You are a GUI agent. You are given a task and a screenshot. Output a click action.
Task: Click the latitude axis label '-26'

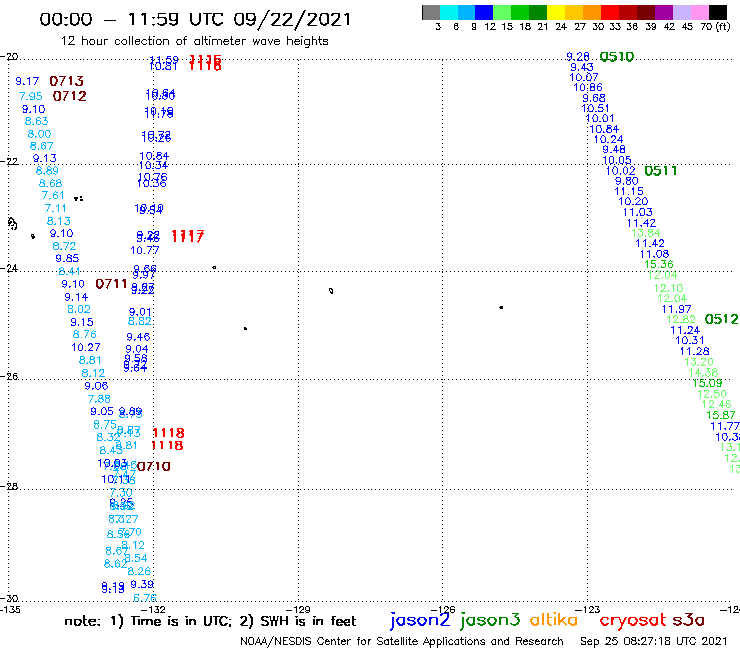(9, 376)
